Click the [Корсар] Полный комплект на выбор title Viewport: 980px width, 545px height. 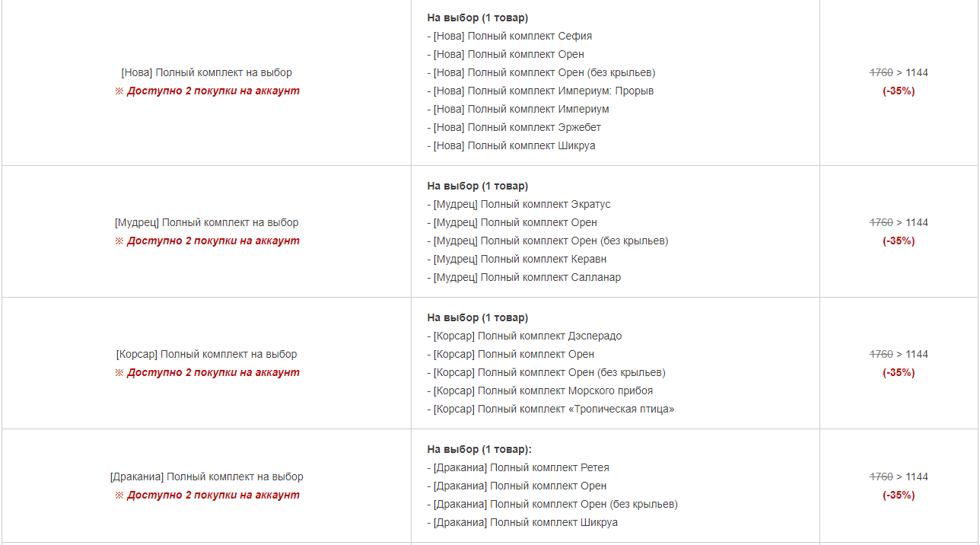coord(206,354)
